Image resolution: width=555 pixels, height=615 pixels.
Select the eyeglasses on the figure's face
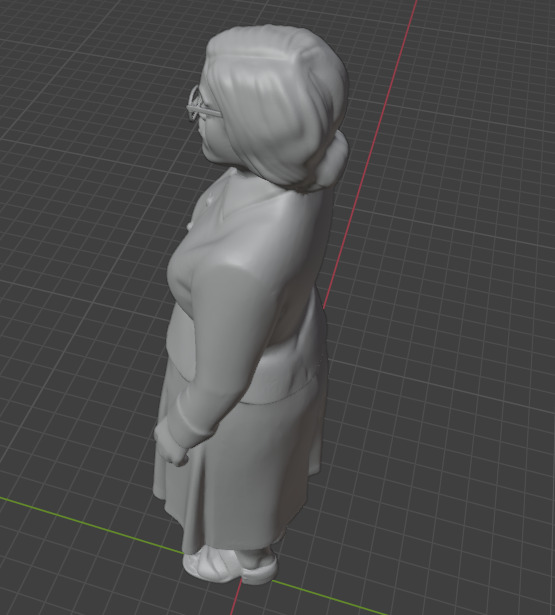203,105
